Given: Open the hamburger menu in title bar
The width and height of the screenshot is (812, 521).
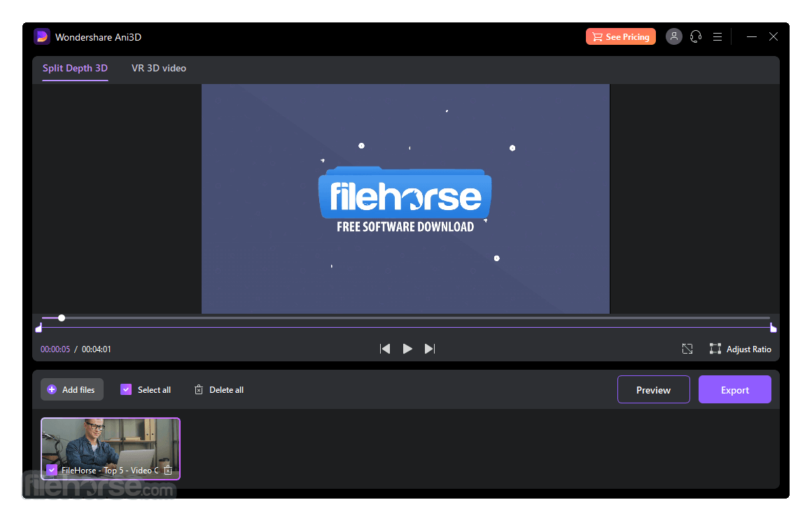Looking at the screenshot, I should (717, 37).
